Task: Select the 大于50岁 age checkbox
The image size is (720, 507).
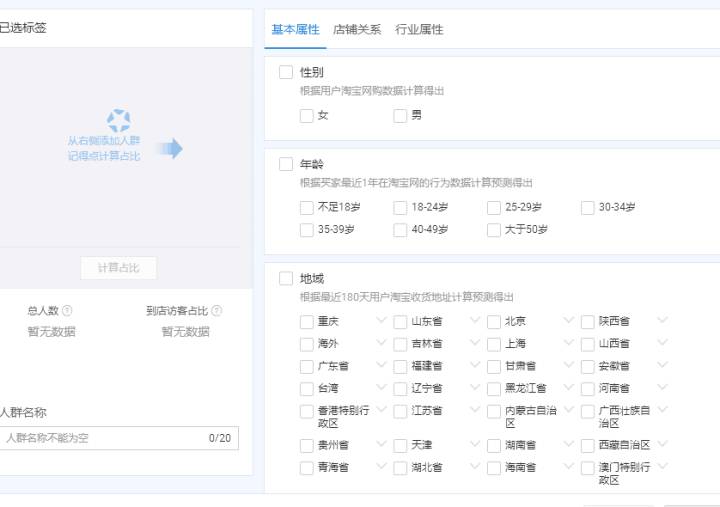Action: tap(494, 230)
